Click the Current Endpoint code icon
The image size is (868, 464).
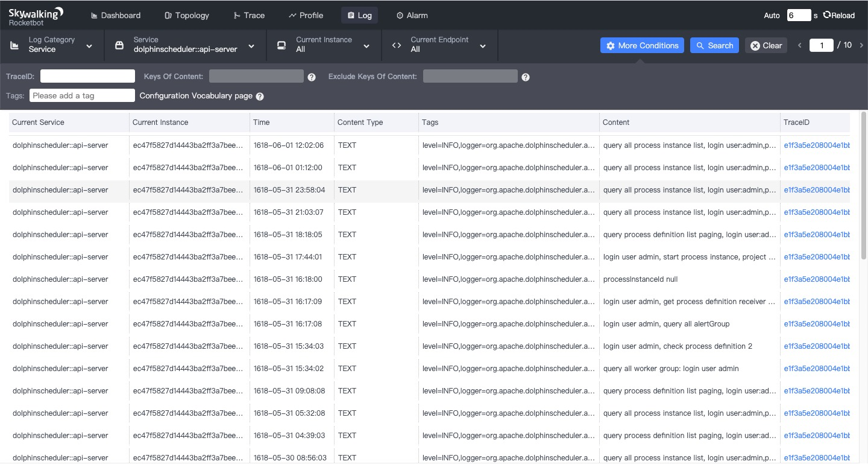click(x=396, y=45)
